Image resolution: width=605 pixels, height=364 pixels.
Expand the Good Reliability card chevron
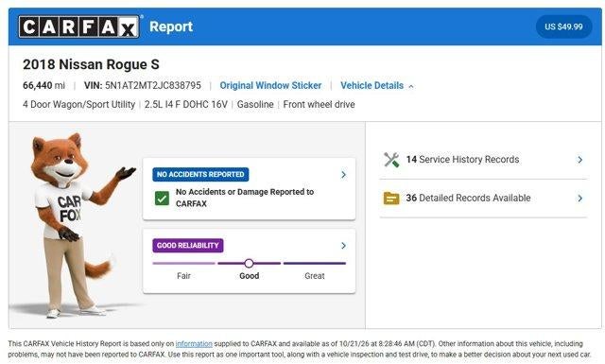click(343, 246)
